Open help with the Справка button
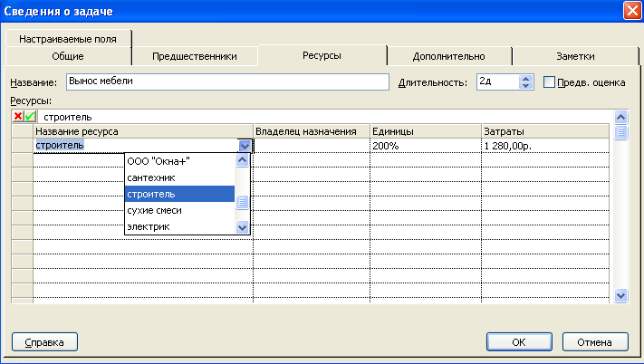The image size is (644, 364). 44,342
